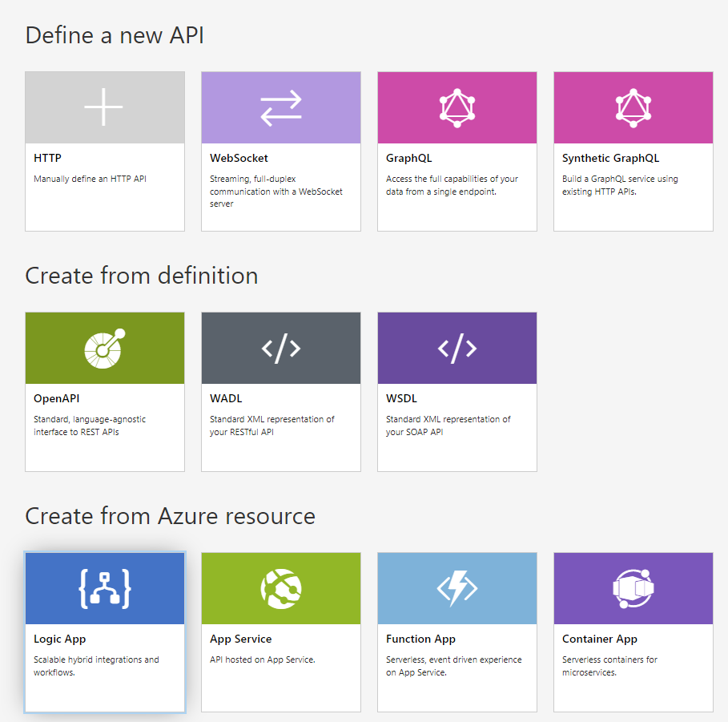Select the WebSocket arrows icon
The image size is (728, 722).
coord(281,108)
